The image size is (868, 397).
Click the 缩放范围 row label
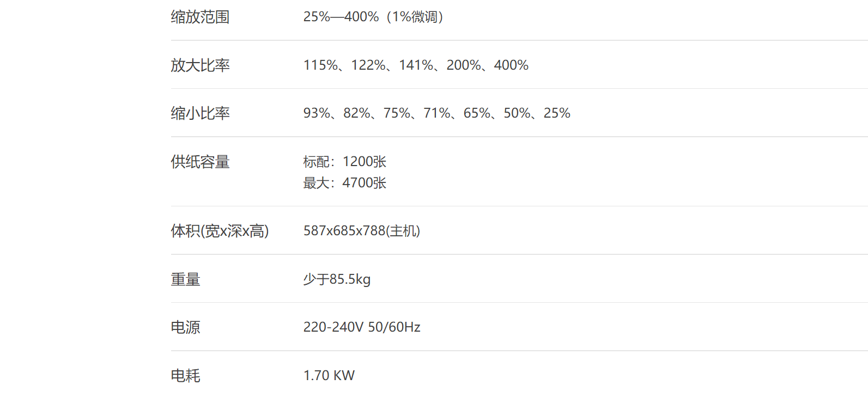[200, 17]
